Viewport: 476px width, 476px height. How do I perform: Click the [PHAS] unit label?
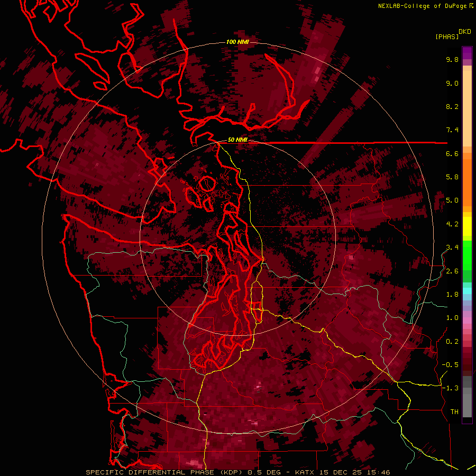447,37
